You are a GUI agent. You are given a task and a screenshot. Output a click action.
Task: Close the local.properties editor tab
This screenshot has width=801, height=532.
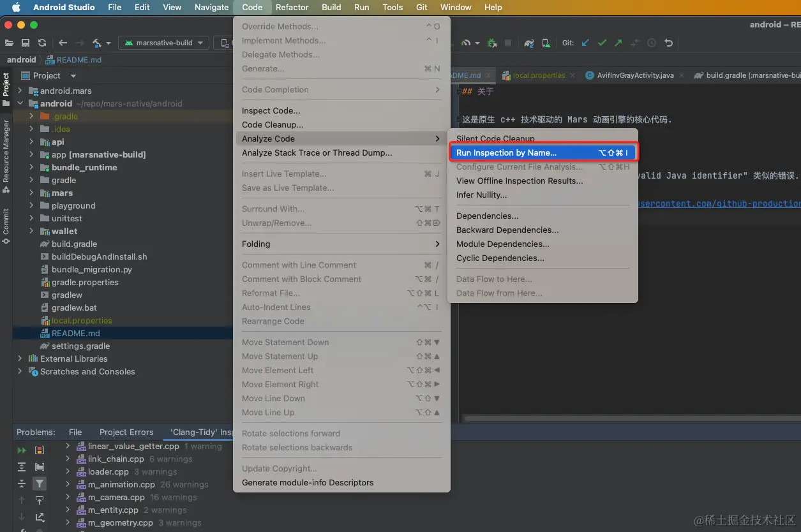coord(572,75)
